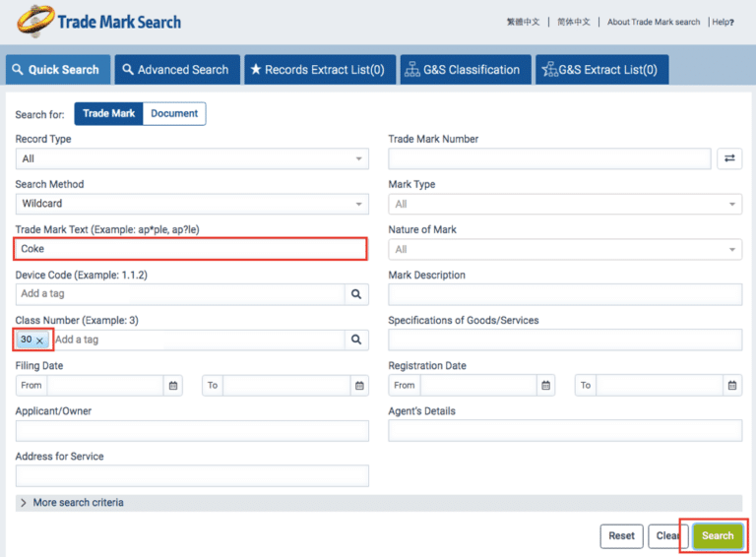Open the Filing Date To calendar icon

(x=358, y=385)
